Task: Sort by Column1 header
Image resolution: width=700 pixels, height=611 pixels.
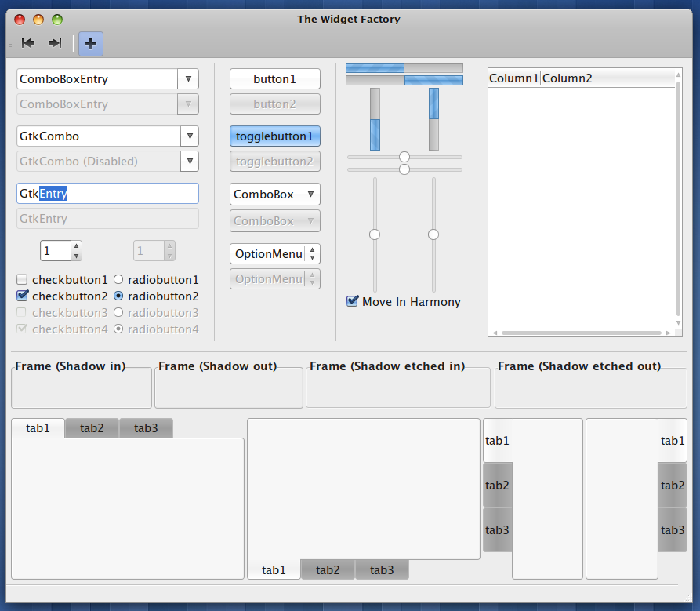Action: tap(514, 78)
